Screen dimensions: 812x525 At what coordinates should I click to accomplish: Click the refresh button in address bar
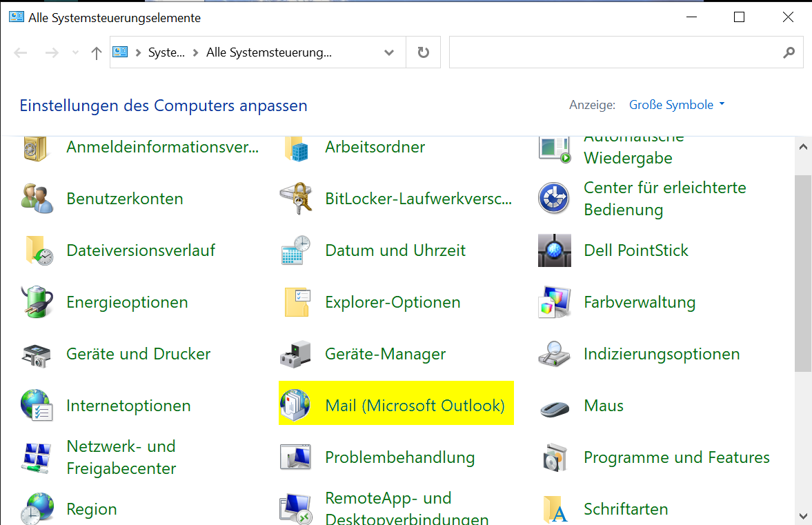[x=422, y=52]
